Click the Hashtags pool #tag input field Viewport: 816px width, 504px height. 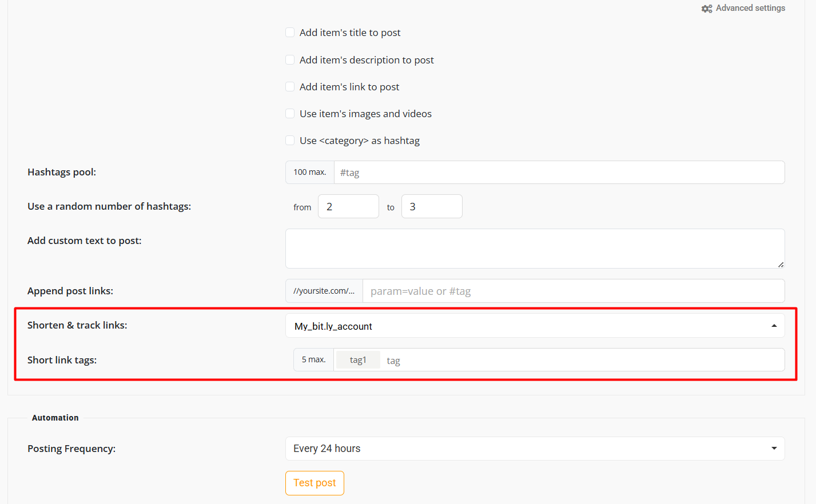coord(558,173)
